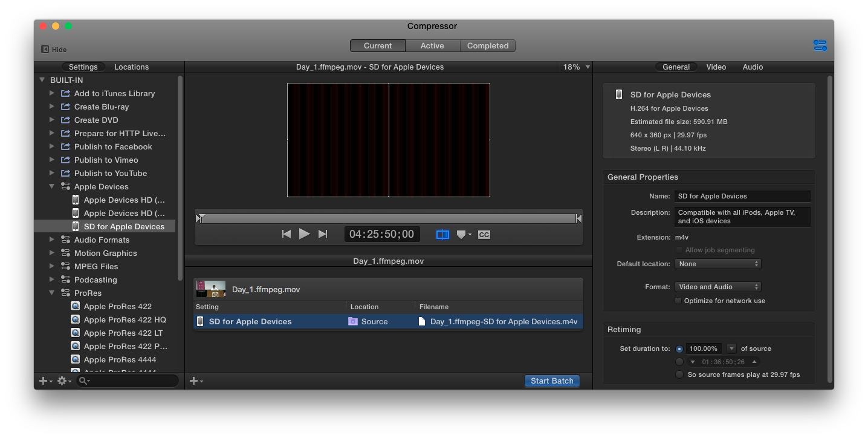Open the Video inspector tab
The height and width of the screenshot is (438, 868).
[716, 67]
